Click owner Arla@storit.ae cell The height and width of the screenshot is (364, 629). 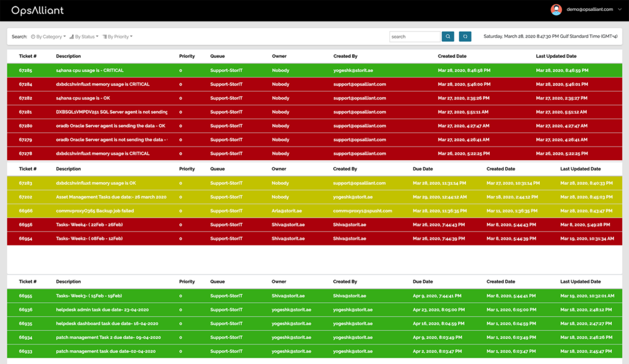pyautogui.click(x=286, y=211)
